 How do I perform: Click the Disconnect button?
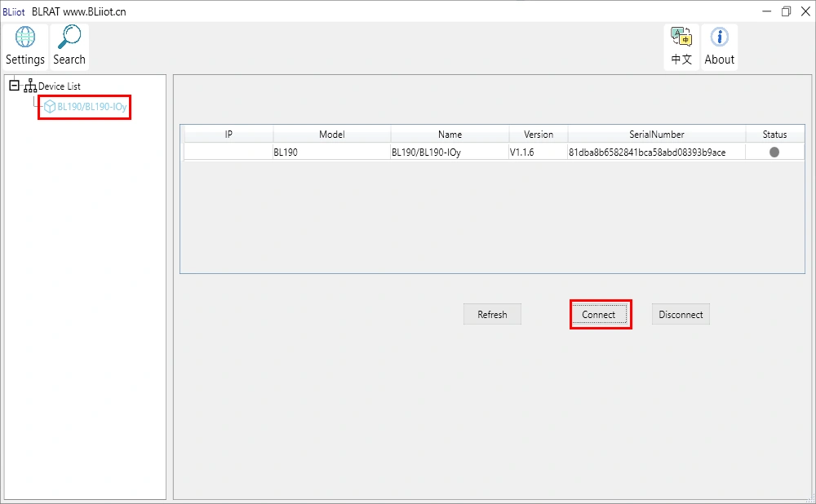[681, 315]
